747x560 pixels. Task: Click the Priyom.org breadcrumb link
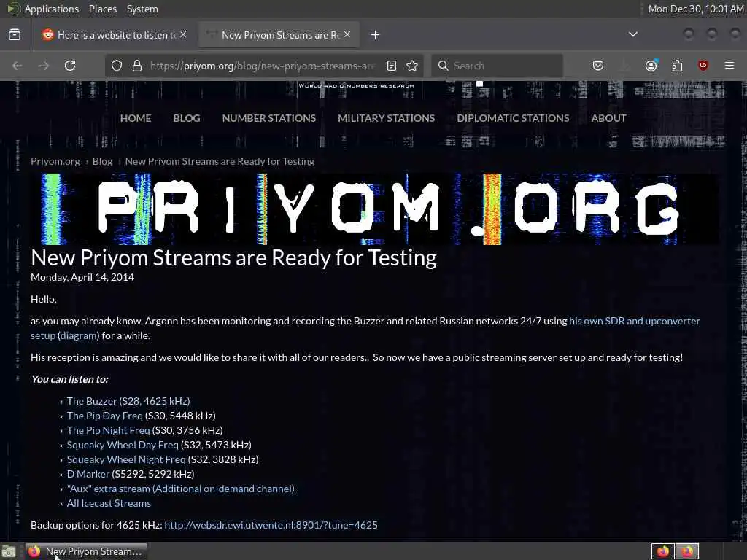coord(55,161)
